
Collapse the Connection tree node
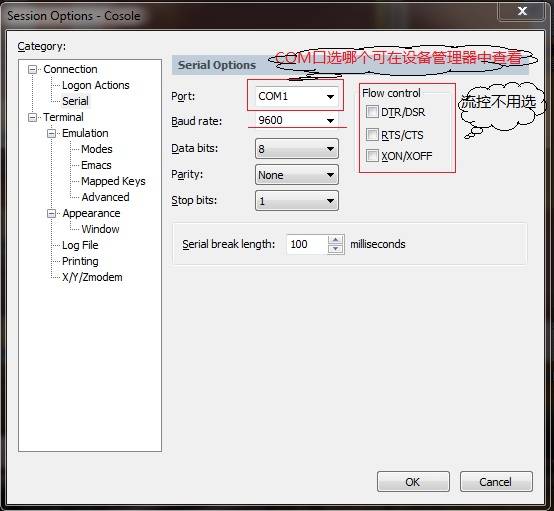pyautogui.click(x=32, y=70)
